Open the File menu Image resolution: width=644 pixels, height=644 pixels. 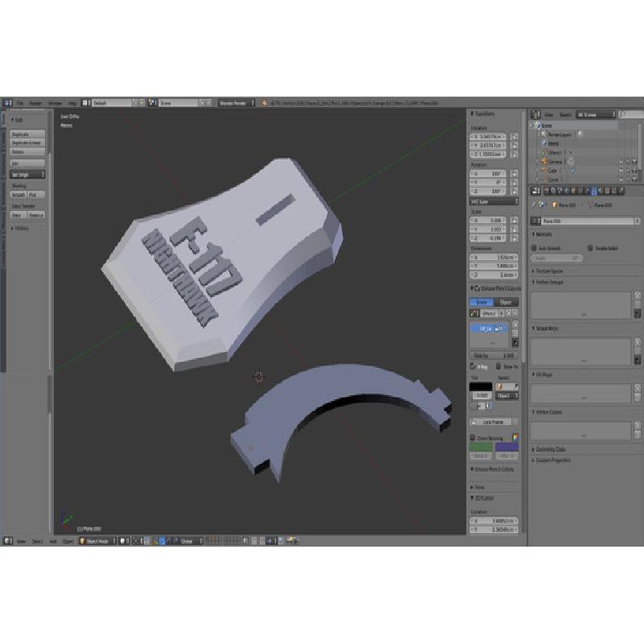[19, 103]
